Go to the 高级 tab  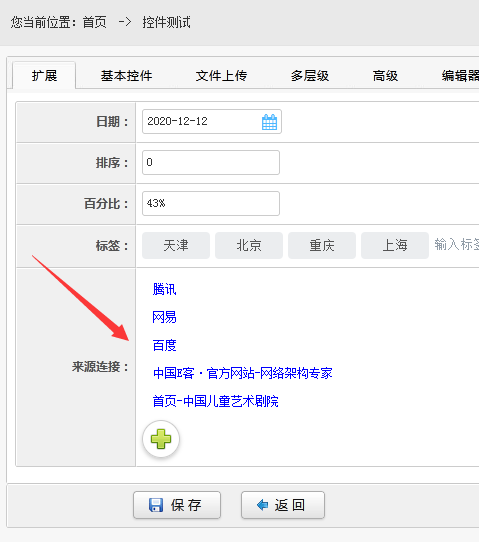click(385, 76)
